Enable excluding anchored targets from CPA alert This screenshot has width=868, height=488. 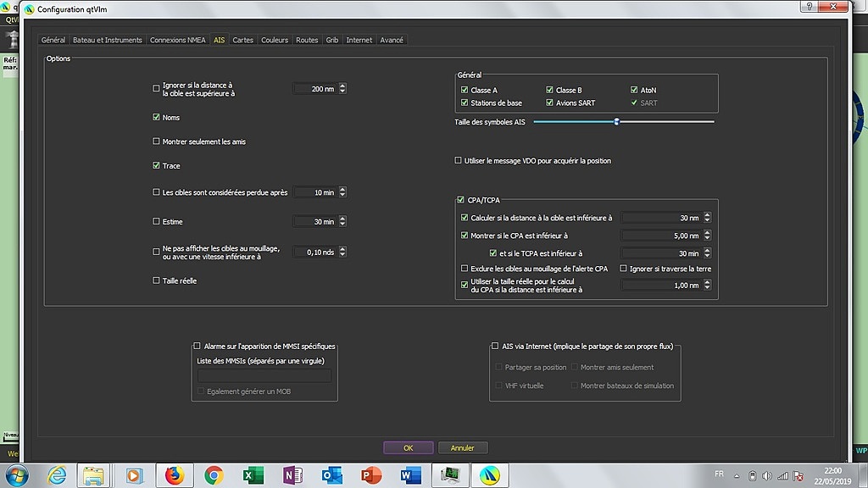[465, 269]
